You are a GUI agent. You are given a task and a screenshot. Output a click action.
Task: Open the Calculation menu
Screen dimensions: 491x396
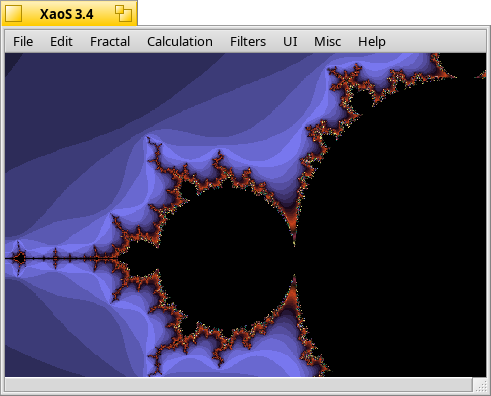click(x=180, y=42)
